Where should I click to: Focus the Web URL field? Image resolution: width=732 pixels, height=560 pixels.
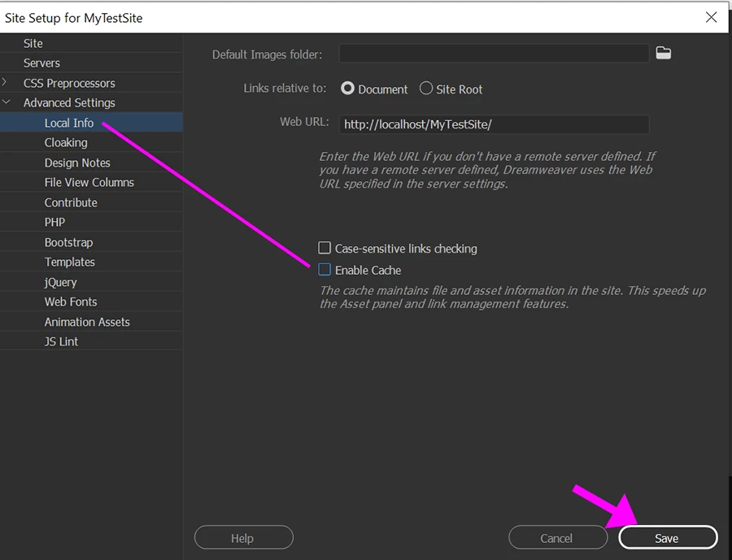pos(494,124)
